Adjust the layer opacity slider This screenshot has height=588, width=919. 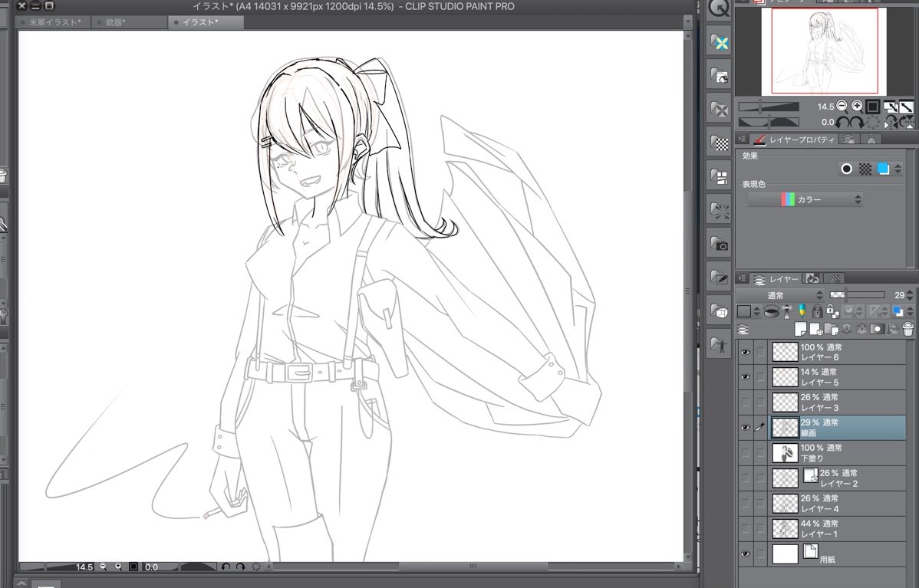[857, 294]
